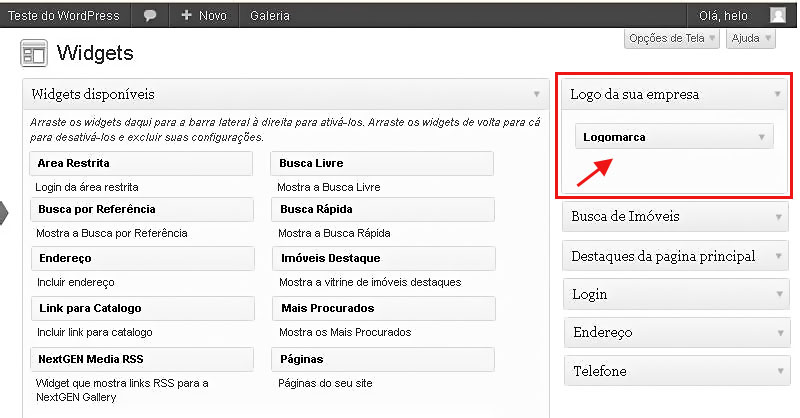This screenshot has width=800, height=418.
Task: Expand the Destaques da pagina principal sidebar
Action: tap(778, 257)
